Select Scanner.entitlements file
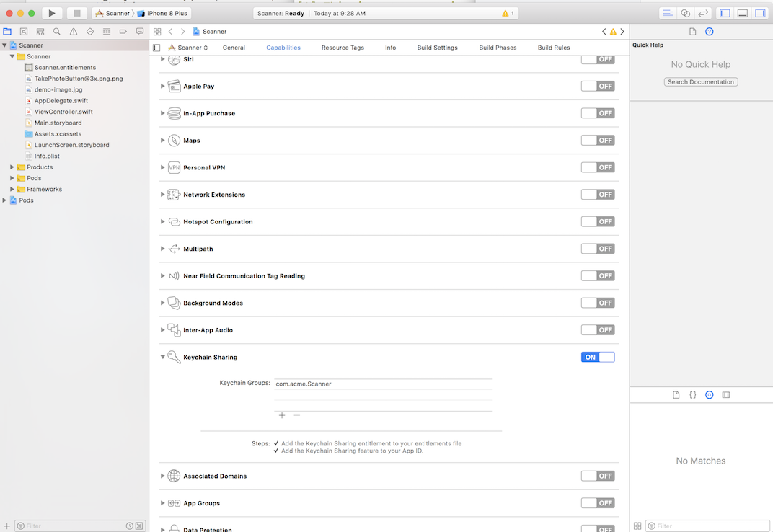Viewport: 773px width, 532px height. coord(65,68)
